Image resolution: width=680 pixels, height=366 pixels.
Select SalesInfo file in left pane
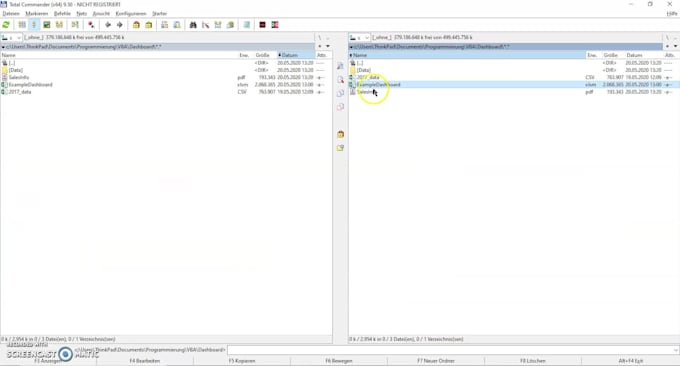pyautogui.click(x=19, y=77)
